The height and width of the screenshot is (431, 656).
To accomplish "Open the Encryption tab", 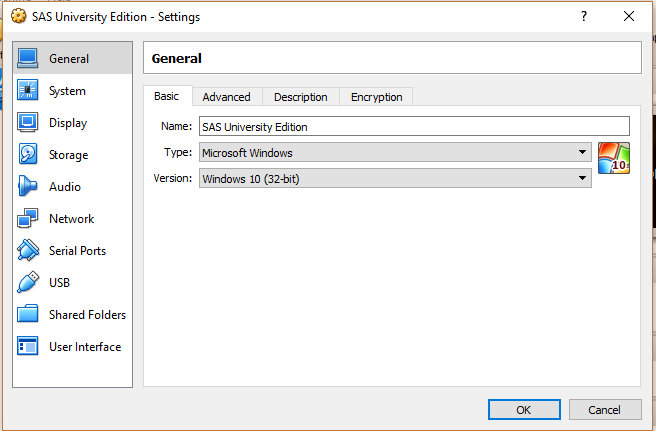I will [x=376, y=97].
